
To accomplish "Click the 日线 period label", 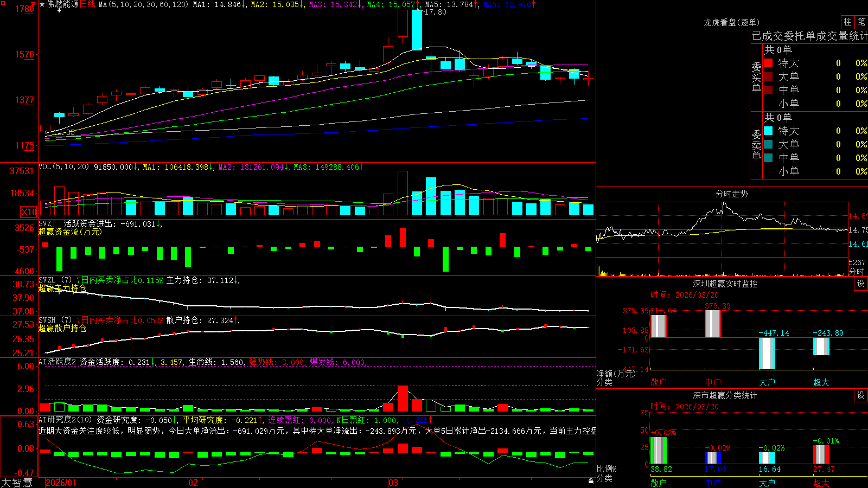I will (87, 4).
